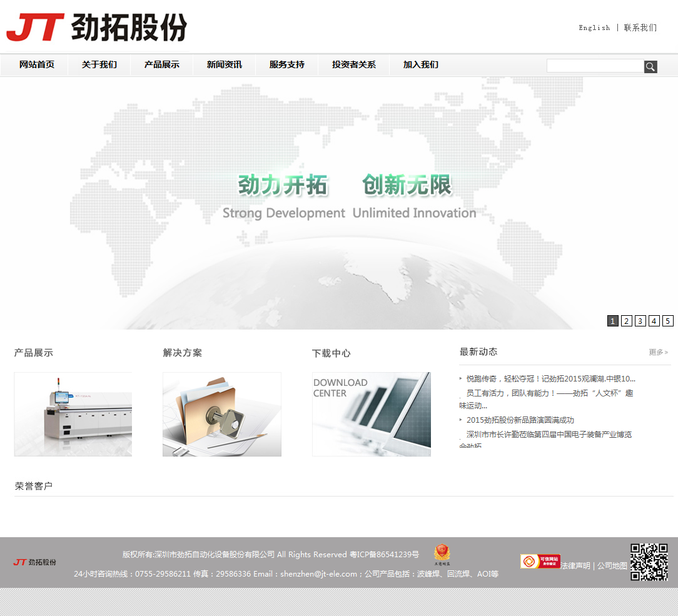
Task: Show banner slide 2
Action: [x=627, y=321]
